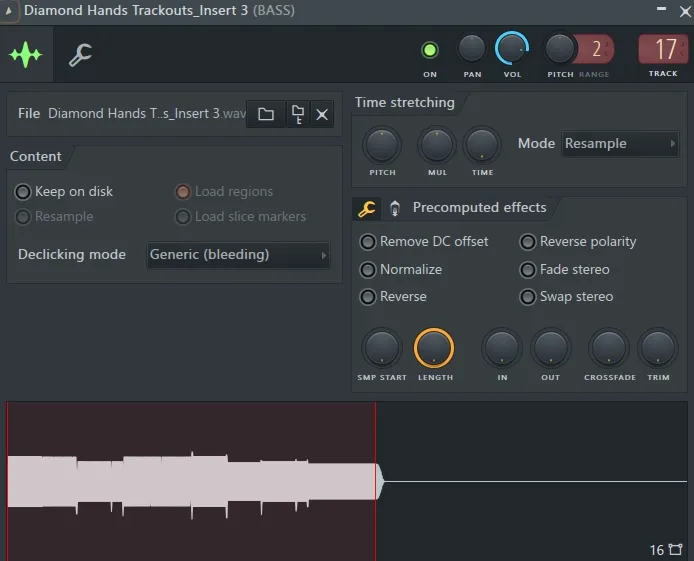Open the time stretching Mode dropdown
Screen dimensions: 694x561
(620, 143)
